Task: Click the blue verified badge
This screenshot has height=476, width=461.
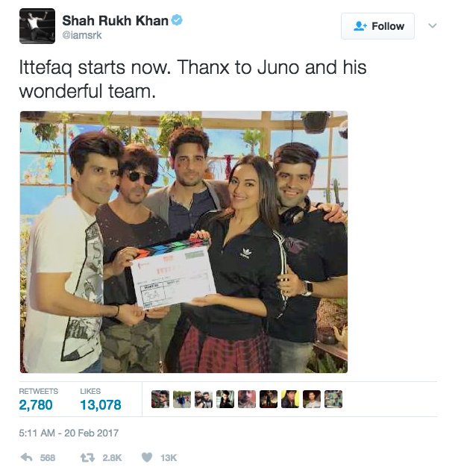Action: point(177,20)
